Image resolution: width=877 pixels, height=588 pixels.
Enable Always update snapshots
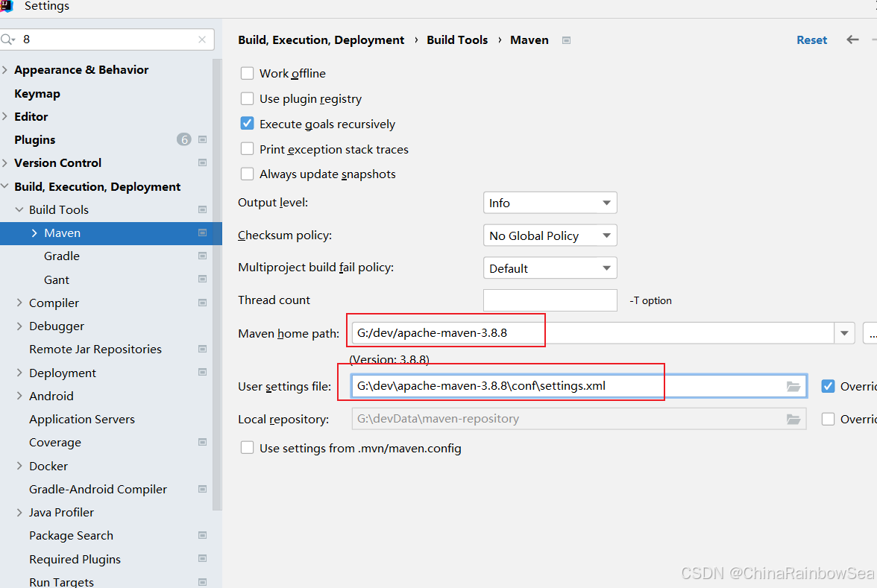[247, 174]
